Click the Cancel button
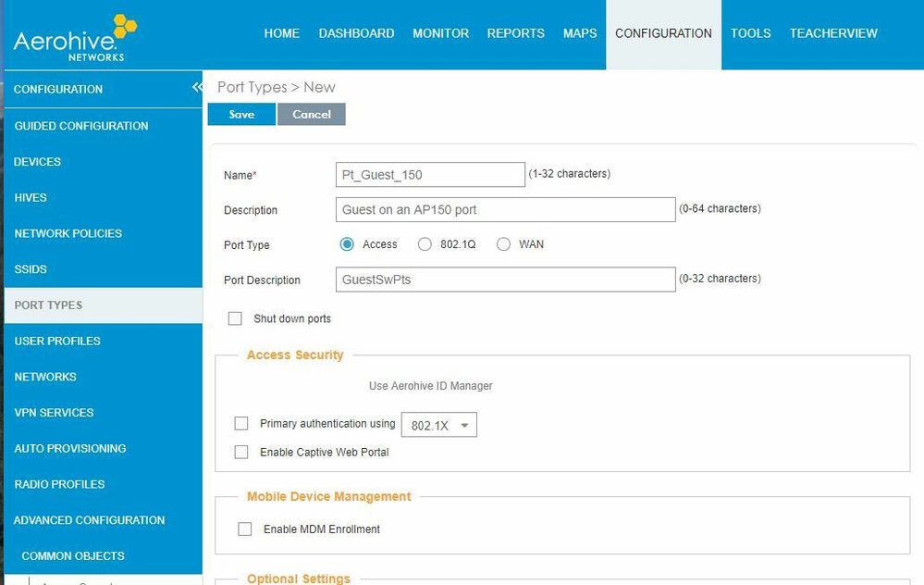Viewport: 924px width, 585px height. tap(312, 115)
